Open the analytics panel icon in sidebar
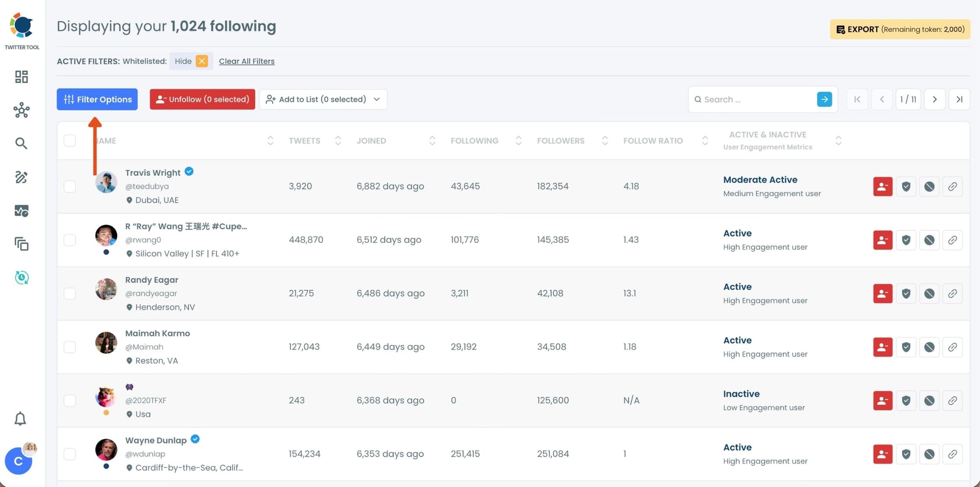Screen dimensions: 980x487 (21, 211)
